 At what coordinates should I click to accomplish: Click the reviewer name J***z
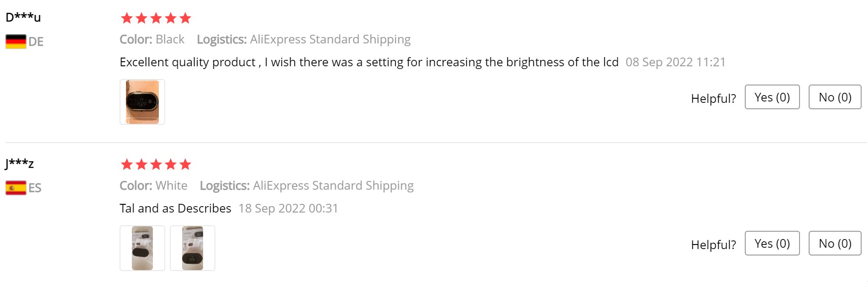pos(19,163)
